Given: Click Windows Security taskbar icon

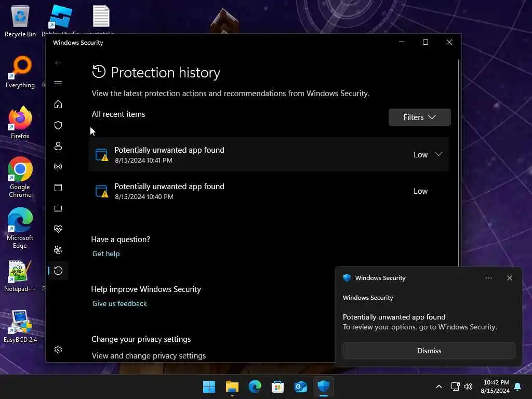Looking at the screenshot, I should 323,387.
